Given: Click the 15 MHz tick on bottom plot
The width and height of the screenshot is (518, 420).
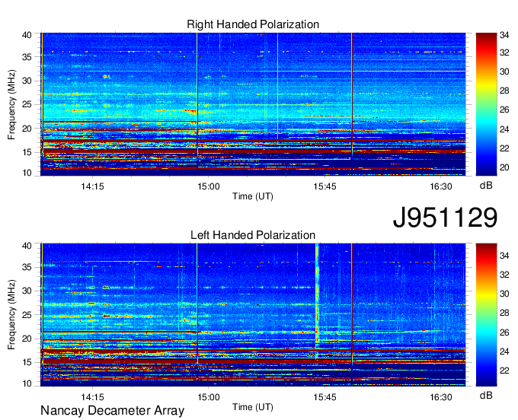Looking at the screenshot, I should (27, 363).
